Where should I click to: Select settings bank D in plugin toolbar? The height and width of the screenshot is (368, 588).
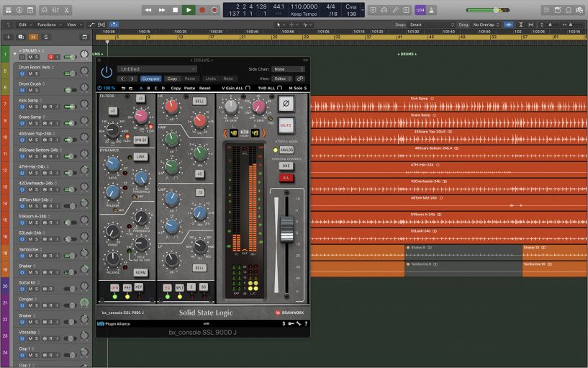coord(163,88)
